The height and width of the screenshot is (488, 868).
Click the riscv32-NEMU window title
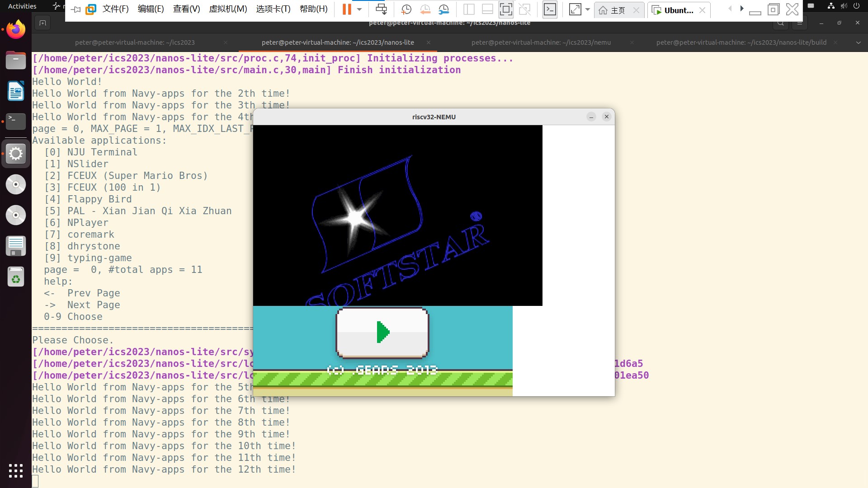pyautogui.click(x=434, y=117)
